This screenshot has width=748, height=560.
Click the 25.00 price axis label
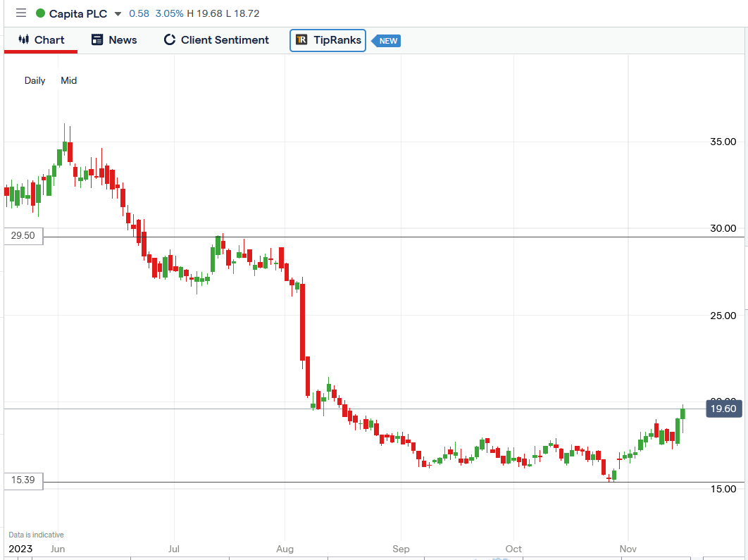pyautogui.click(x=723, y=316)
